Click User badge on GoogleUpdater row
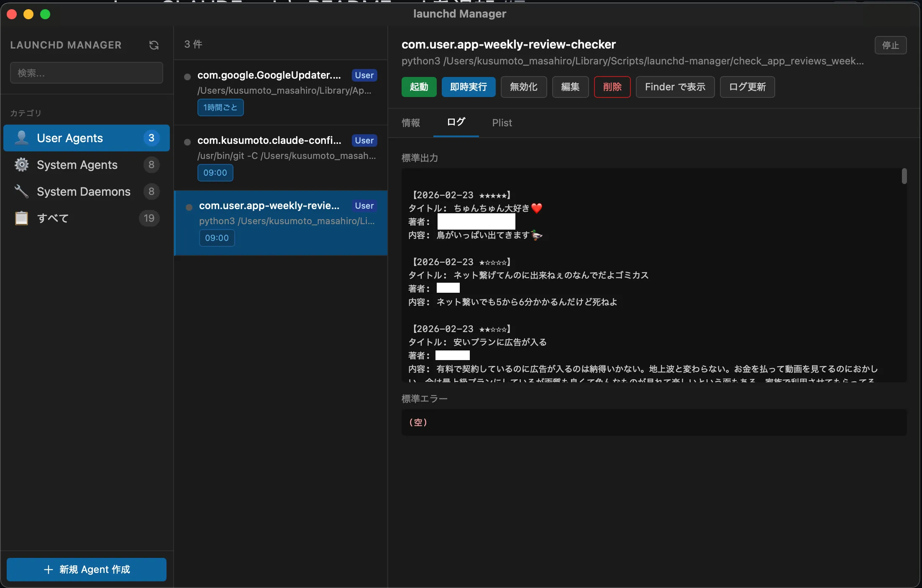This screenshot has width=922, height=588. click(x=364, y=75)
